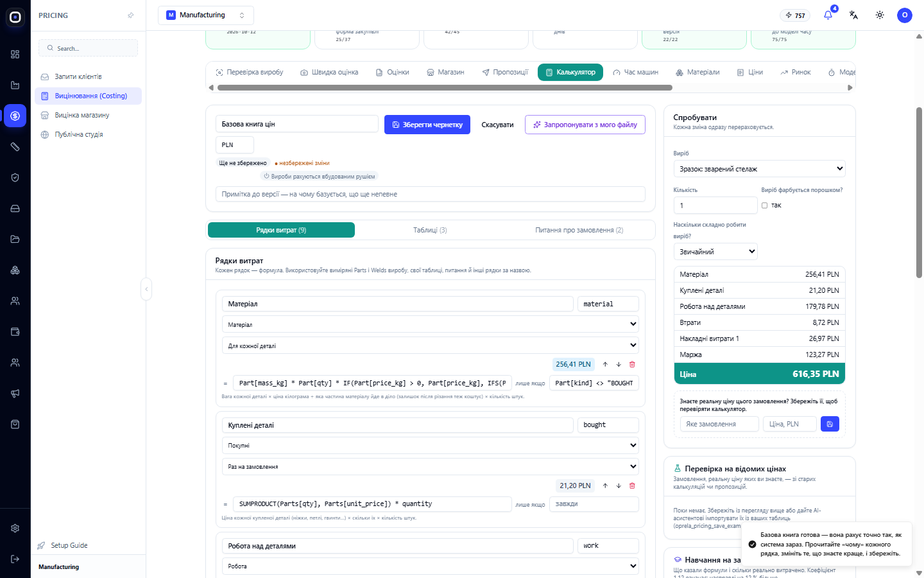
Task: Pin the PRICING sidebar panel
Action: 131,15
